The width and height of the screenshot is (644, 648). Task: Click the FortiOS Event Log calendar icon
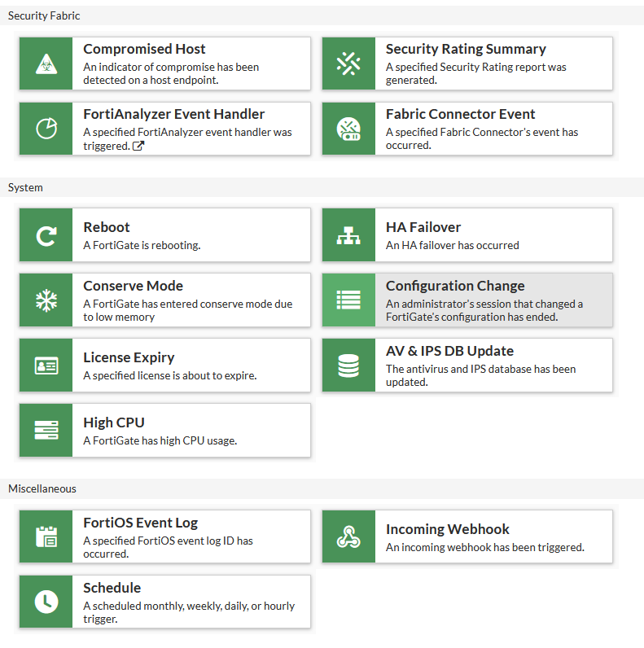[46, 536]
